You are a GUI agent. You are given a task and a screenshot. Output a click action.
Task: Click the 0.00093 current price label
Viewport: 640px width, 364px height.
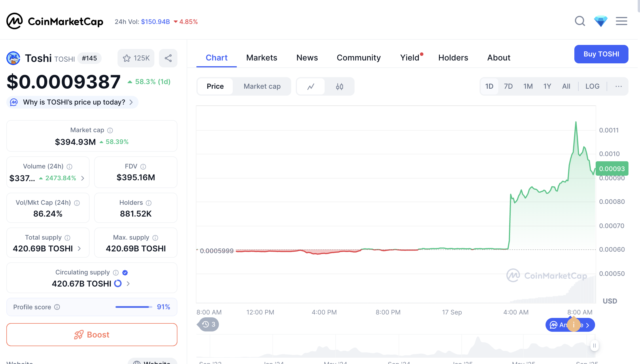click(612, 169)
